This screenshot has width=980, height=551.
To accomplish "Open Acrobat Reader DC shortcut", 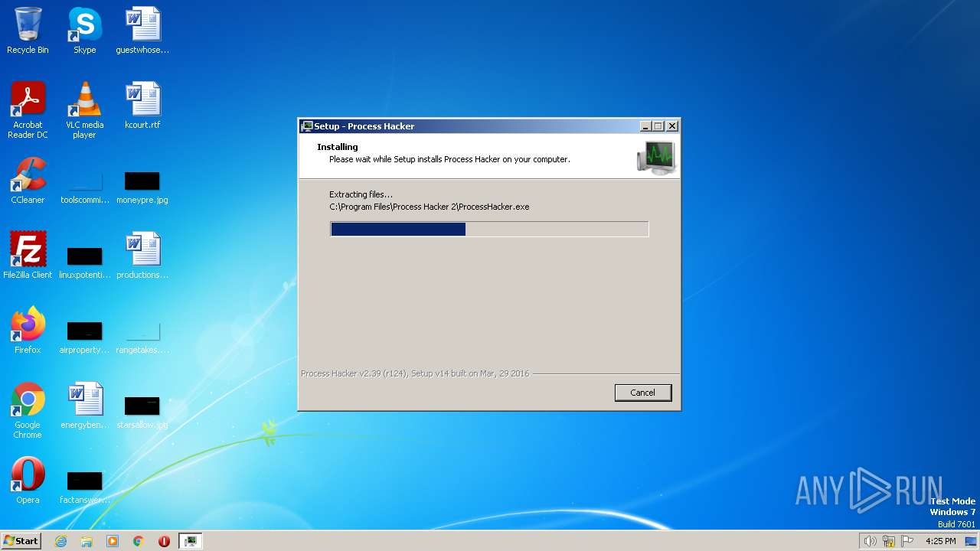I will pyautogui.click(x=28, y=109).
